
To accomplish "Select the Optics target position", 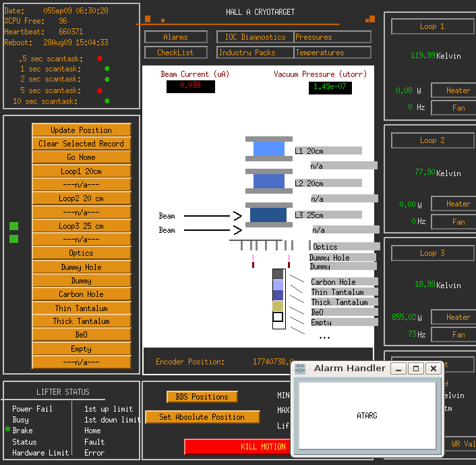I will click(82, 253).
